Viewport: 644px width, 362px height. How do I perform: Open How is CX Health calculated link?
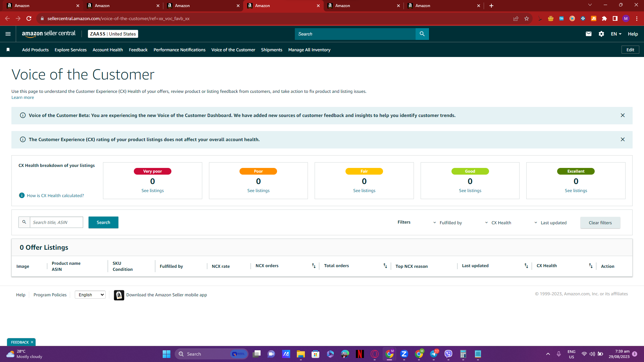[x=55, y=195]
